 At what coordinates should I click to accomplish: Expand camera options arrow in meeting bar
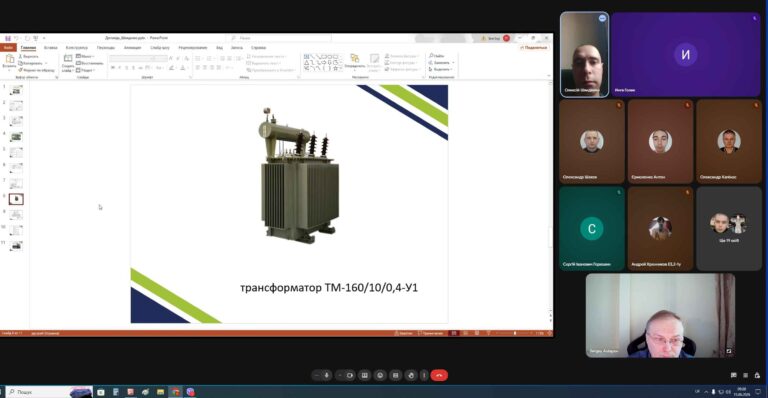point(340,375)
